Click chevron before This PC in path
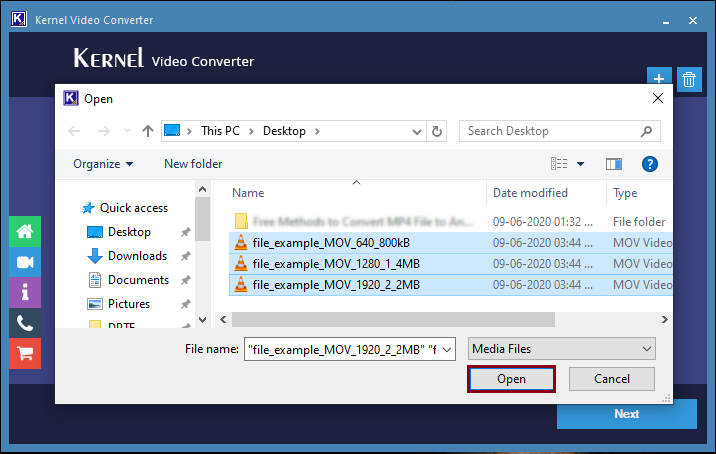 pos(189,132)
